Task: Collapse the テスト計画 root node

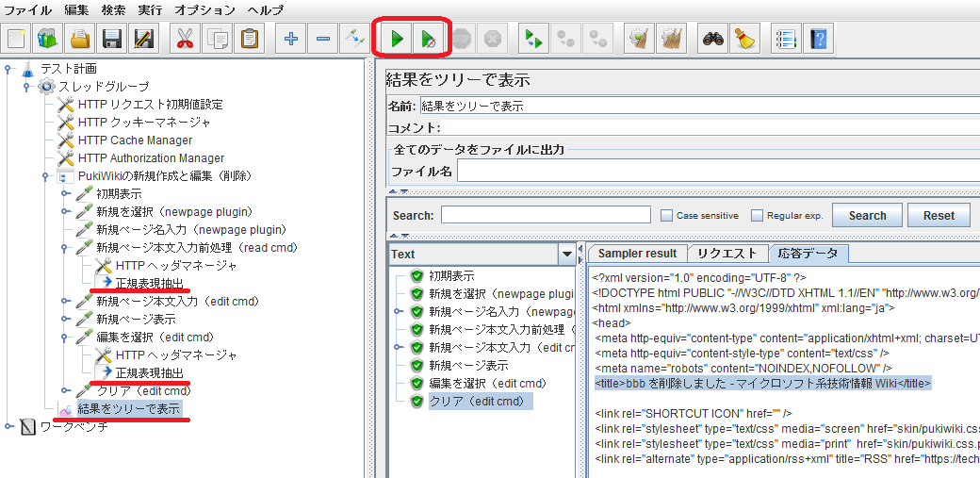Action: (8, 69)
